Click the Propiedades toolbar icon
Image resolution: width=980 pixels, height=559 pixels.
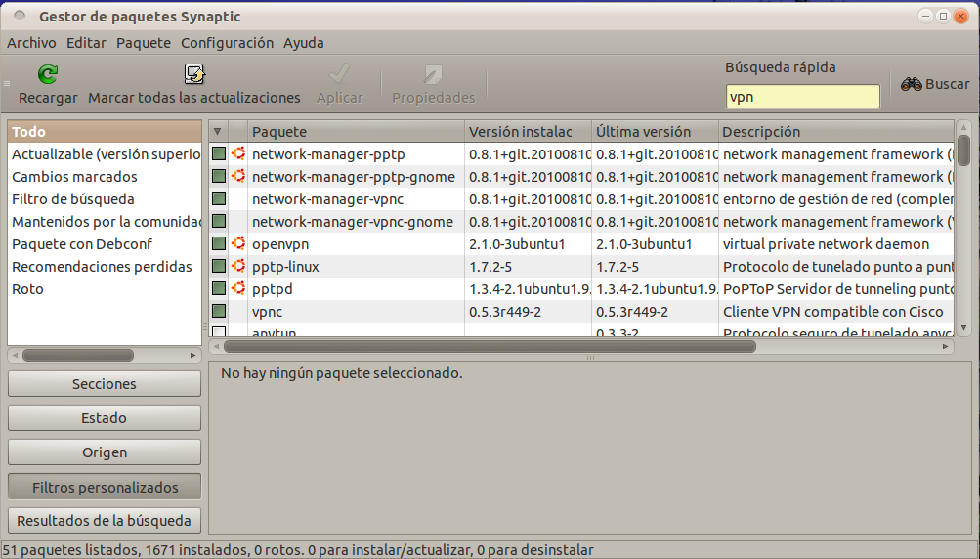[433, 74]
